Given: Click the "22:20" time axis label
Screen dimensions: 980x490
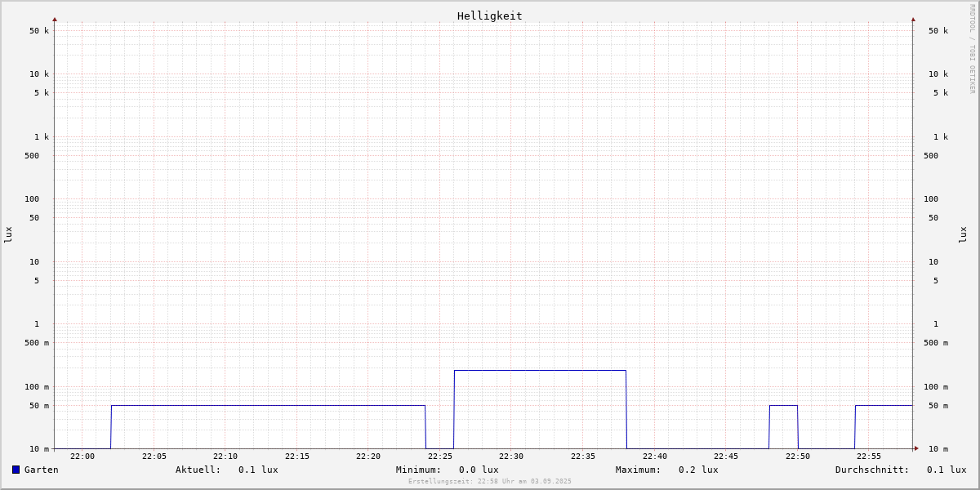Looking at the screenshot, I should (368, 457).
